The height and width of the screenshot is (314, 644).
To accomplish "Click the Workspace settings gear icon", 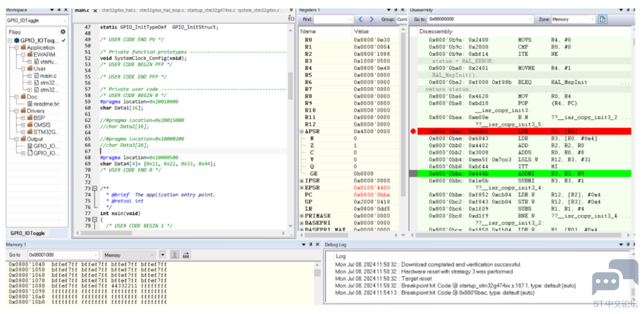I will pos(63,32).
